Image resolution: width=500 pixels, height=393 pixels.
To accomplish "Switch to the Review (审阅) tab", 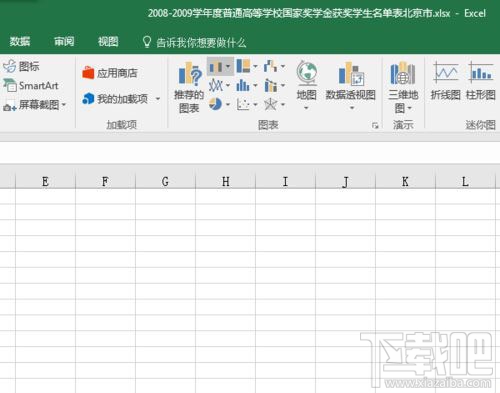I will click(x=64, y=41).
